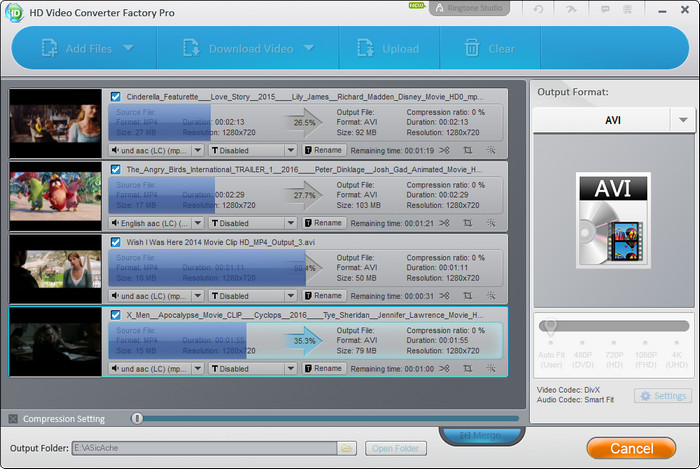The height and width of the screenshot is (469, 700).
Task: Click the feedback chat icon in title bar
Action: [x=605, y=9]
